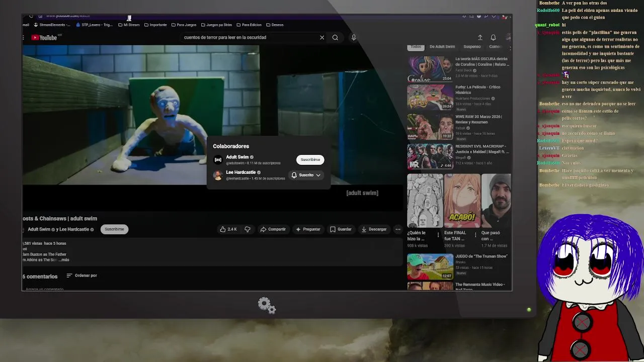The width and height of the screenshot is (644, 362).
Task: Open the Juegos pa Strim bookmarks folder
Action: (216, 25)
